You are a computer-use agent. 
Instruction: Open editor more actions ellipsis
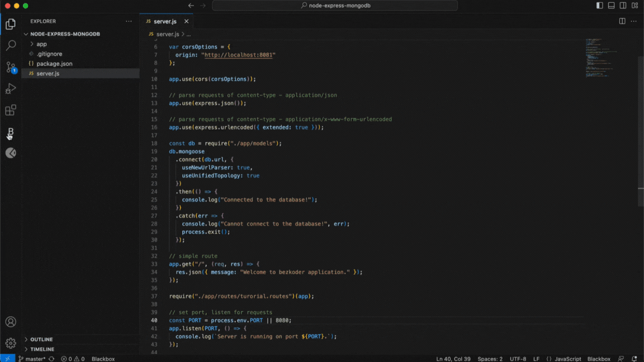[x=634, y=21]
